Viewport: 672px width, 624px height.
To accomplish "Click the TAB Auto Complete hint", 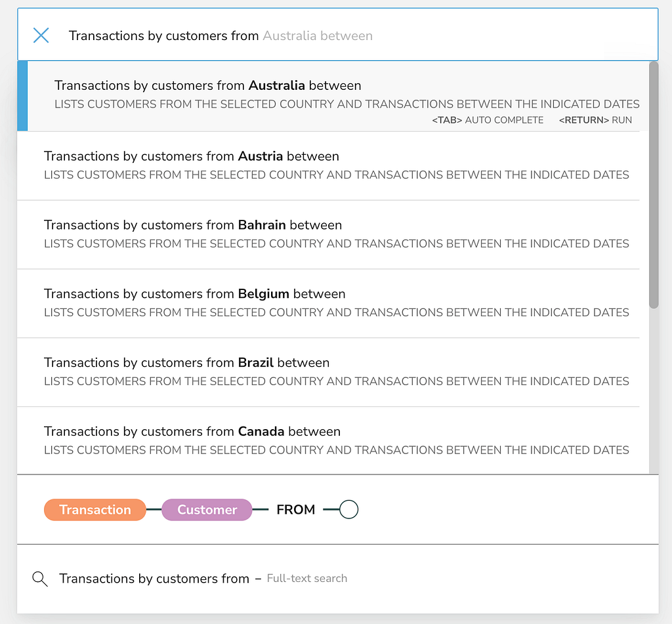I will pyautogui.click(x=488, y=120).
